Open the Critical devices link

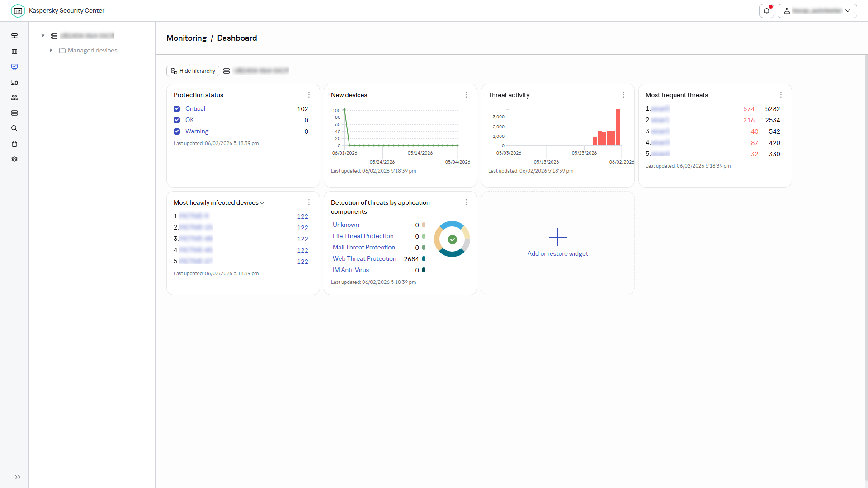coord(195,108)
